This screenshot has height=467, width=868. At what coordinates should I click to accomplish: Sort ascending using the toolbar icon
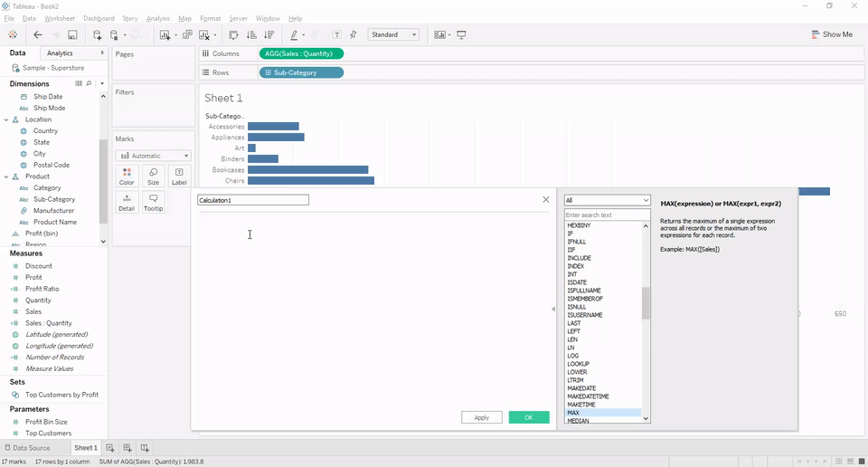[x=250, y=35]
